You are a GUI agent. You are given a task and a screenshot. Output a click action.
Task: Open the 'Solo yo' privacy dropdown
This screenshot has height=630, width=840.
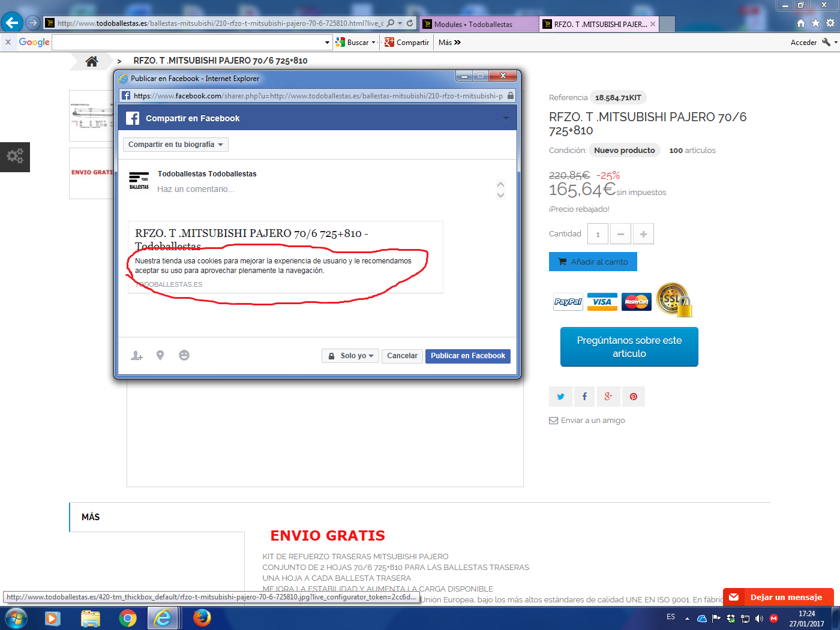(x=350, y=356)
